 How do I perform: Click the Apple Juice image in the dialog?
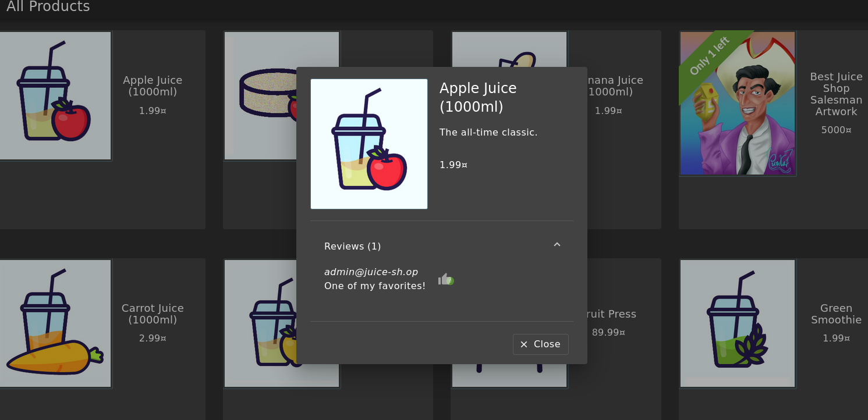[369, 144]
